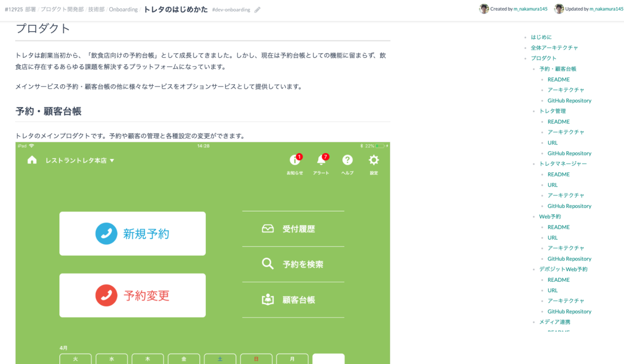
Task: Open アーキテクチャ under 予約・顧客台帳 in contents
Action: (x=566, y=90)
